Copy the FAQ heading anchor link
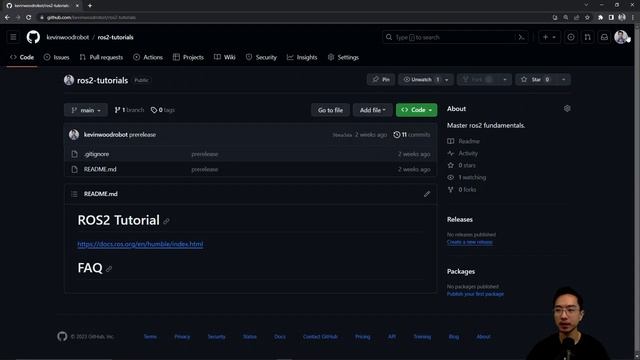Image resolution: width=640 pixels, height=360 pixels. point(109,269)
